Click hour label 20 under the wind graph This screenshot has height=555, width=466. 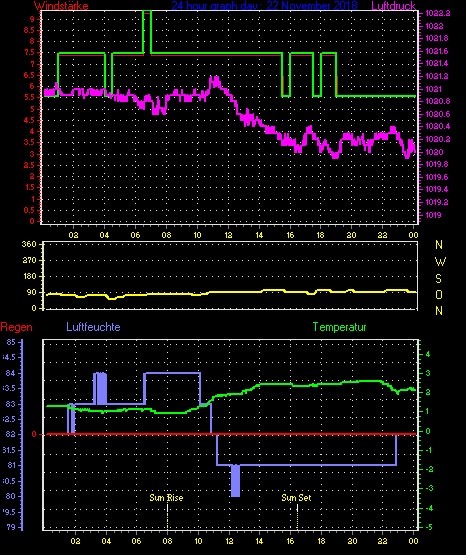tap(351, 235)
